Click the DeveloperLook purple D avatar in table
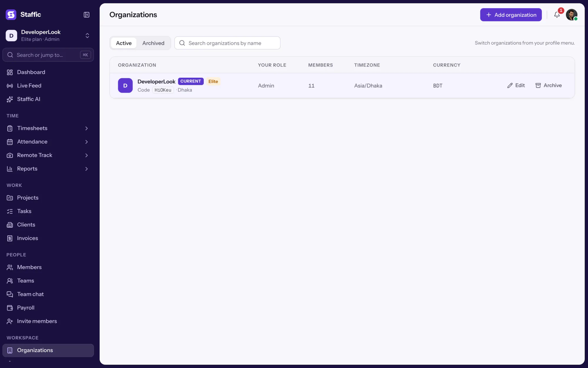 pyautogui.click(x=125, y=86)
